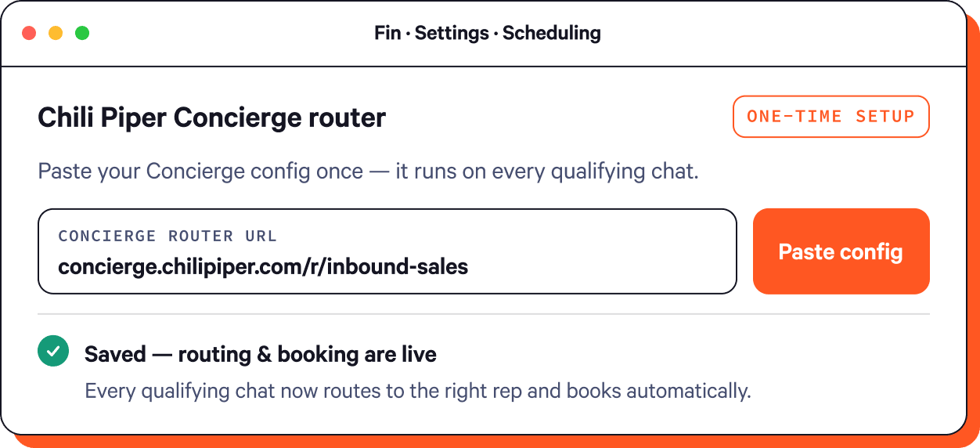Click the concierge.chilipiper.com/r/inbound-sales URL text
The image size is (980, 448).
[263, 267]
